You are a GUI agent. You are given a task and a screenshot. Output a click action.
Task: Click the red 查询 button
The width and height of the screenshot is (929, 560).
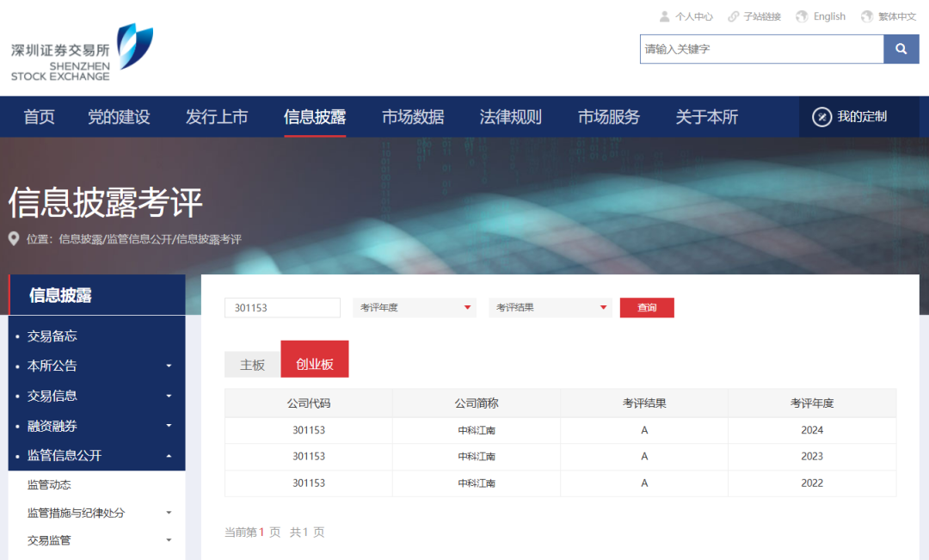click(x=647, y=308)
